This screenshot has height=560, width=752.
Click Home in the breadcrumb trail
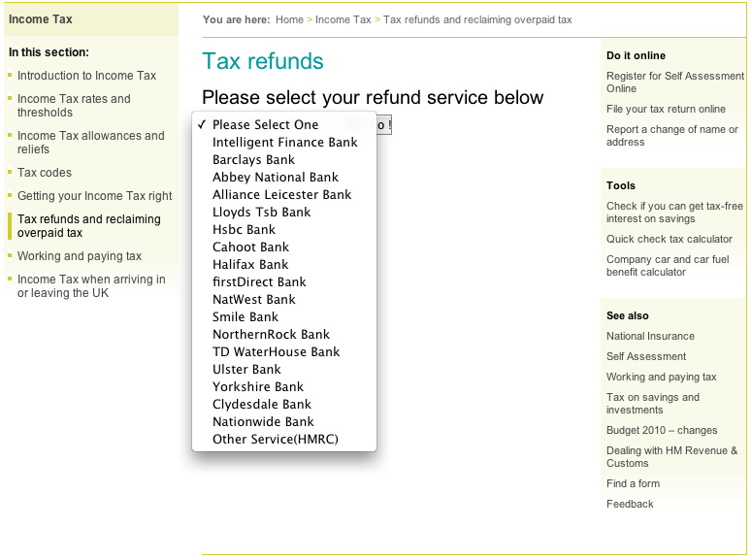pyautogui.click(x=289, y=19)
